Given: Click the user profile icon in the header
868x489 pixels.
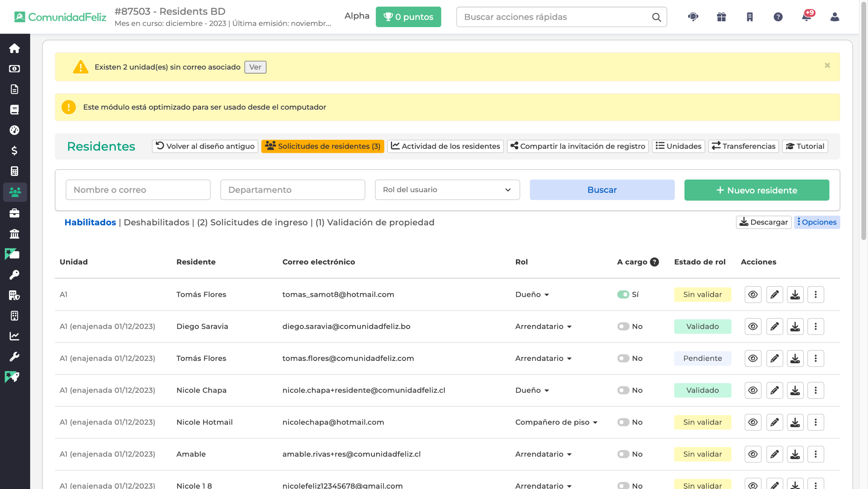Looking at the screenshot, I should coord(834,17).
